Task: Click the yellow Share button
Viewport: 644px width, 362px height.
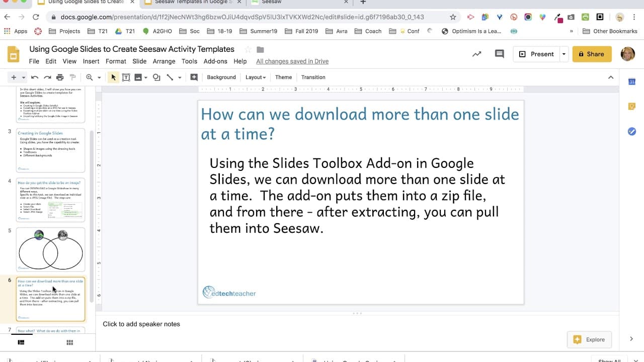Action: [x=592, y=54]
